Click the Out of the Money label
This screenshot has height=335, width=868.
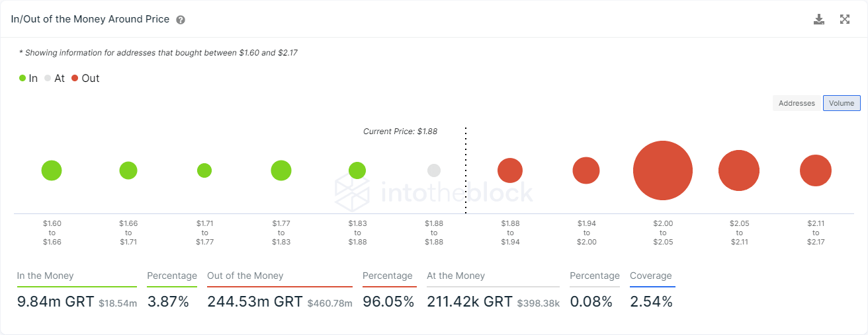pos(245,276)
